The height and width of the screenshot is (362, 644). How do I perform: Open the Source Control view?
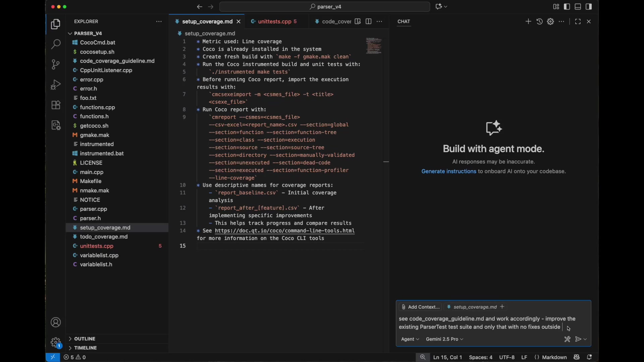[56, 64]
